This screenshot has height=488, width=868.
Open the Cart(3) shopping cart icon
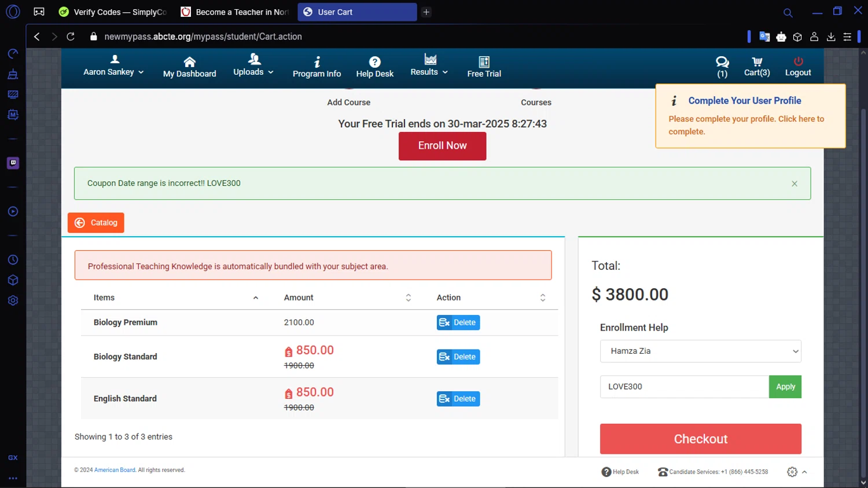(x=757, y=67)
